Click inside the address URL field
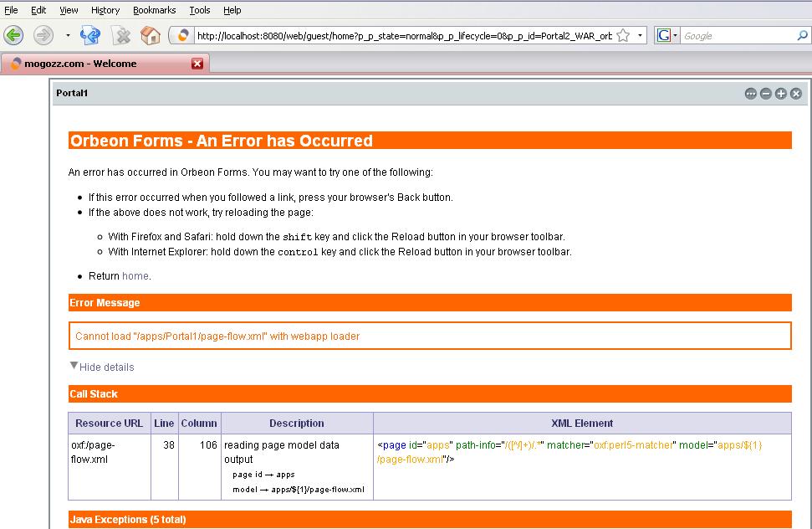The height and width of the screenshot is (529, 812). point(401,36)
